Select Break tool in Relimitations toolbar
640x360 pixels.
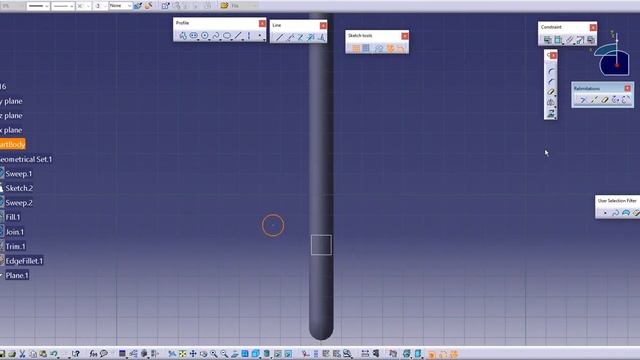click(594, 100)
